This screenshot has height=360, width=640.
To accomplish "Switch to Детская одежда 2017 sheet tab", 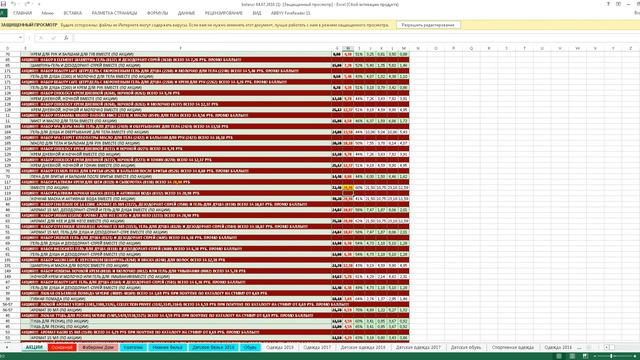I will click(x=418, y=347).
